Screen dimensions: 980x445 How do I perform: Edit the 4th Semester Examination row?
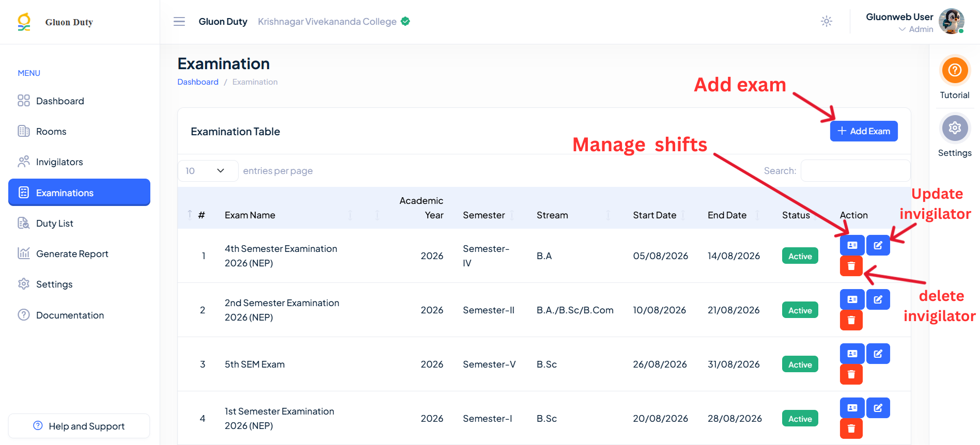pyautogui.click(x=878, y=245)
